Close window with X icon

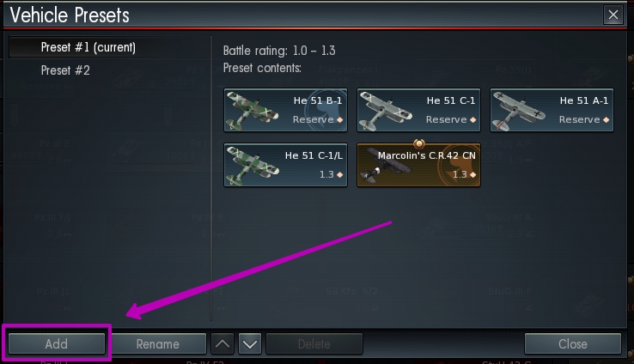[x=613, y=15]
